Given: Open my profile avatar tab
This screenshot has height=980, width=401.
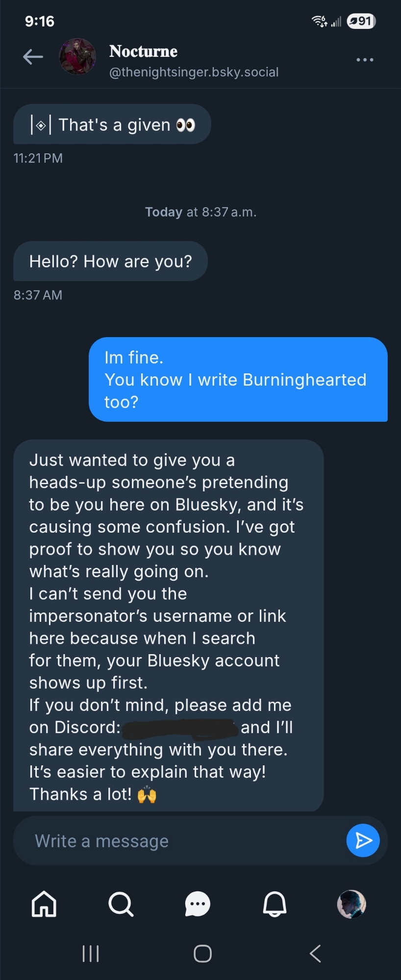Looking at the screenshot, I should pos(351,904).
